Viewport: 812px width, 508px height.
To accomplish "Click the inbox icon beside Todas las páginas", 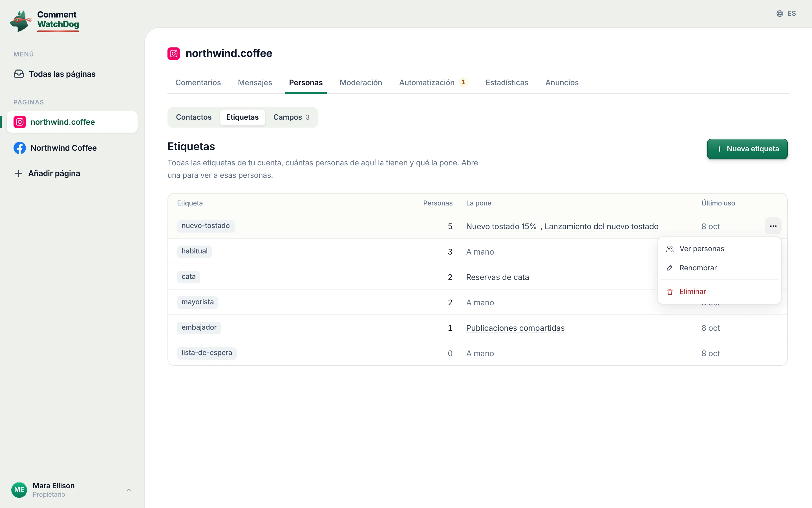I will point(19,74).
